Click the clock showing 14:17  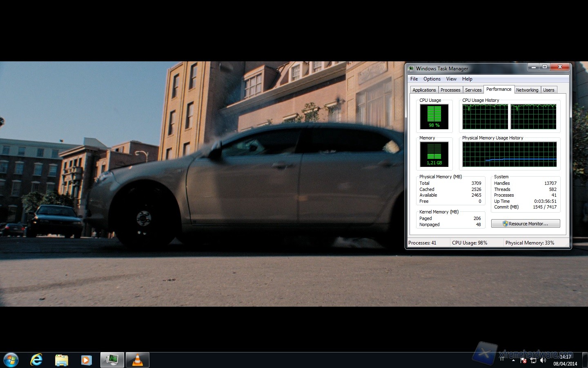565,357
